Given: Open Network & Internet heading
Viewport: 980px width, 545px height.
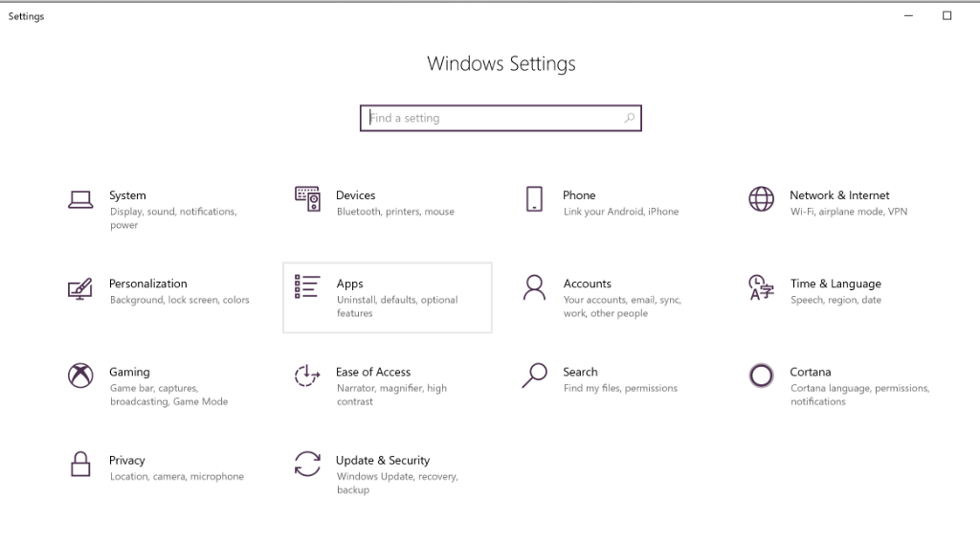Looking at the screenshot, I should [x=839, y=195].
